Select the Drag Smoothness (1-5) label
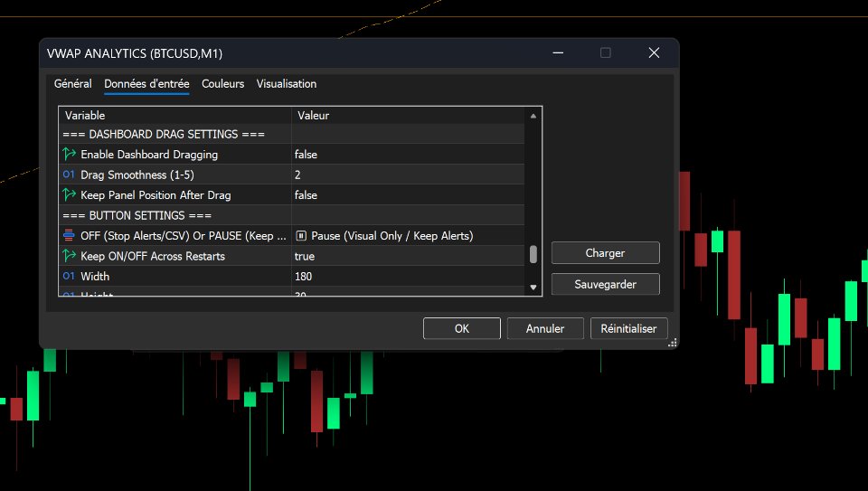The width and height of the screenshot is (868, 491). click(x=137, y=175)
